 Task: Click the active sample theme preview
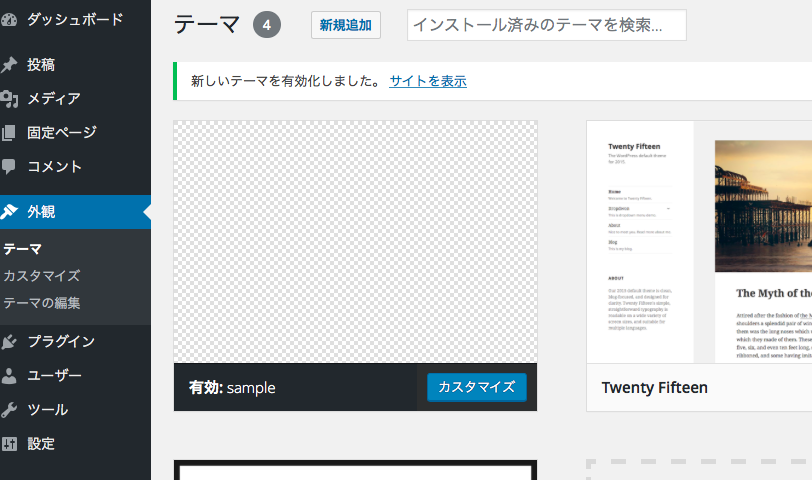pos(355,242)
